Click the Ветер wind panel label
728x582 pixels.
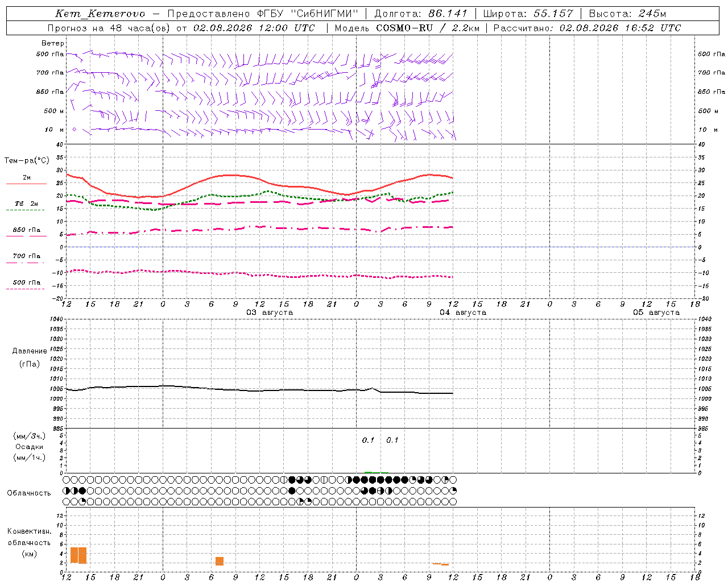53,43
